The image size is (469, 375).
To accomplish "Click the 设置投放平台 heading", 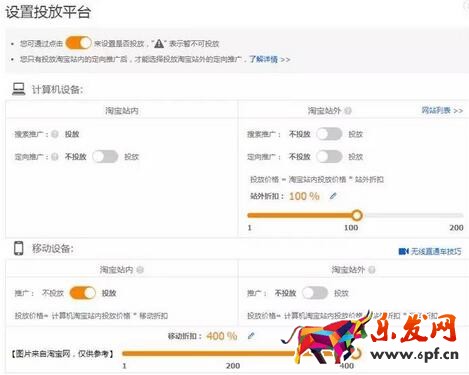I will [48, 12].
